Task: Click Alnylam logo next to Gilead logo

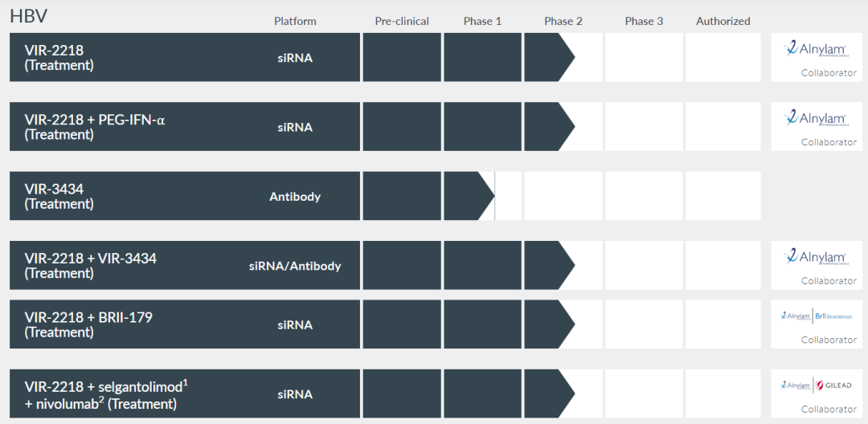Action: (795, 385)
